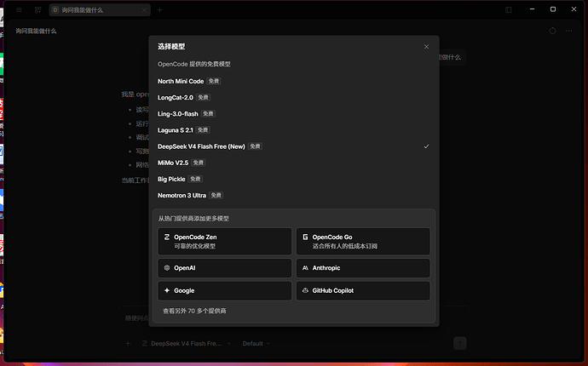Select DeepSeek V4 Flash Free (New)

point(294,146)
